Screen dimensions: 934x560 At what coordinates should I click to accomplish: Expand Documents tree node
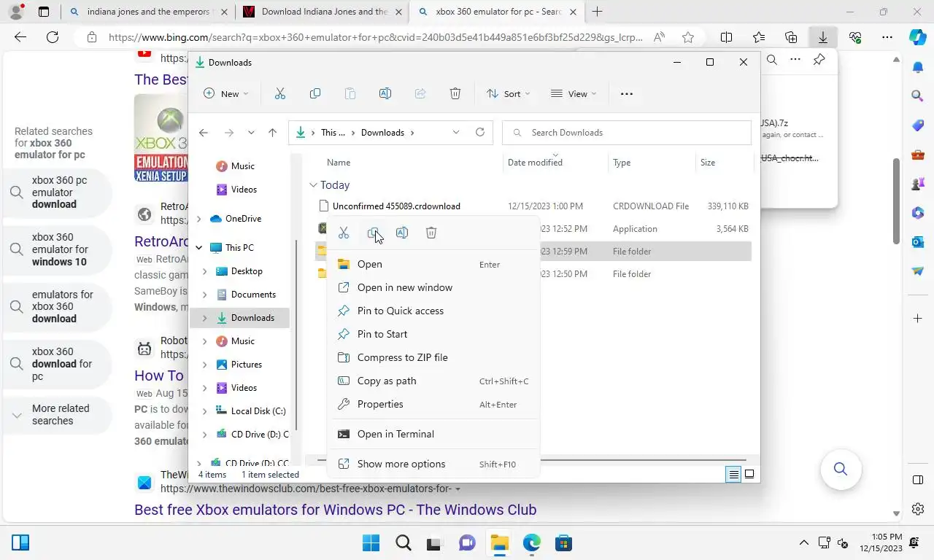(205, 295)
